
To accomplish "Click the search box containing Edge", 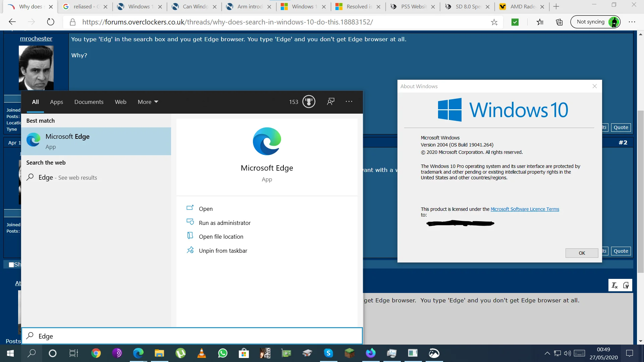I will point(192,336).
